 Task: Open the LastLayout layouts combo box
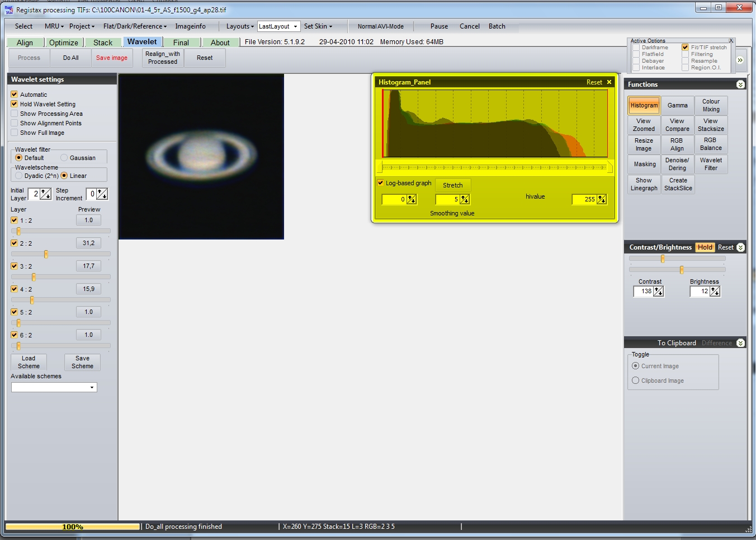(x=295, y=26)
